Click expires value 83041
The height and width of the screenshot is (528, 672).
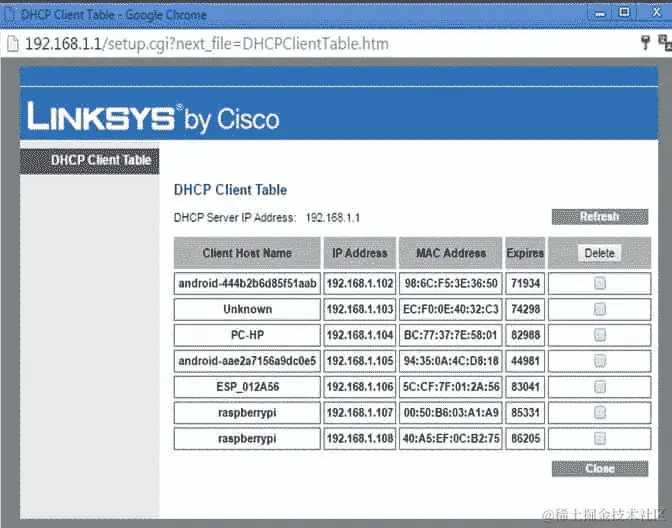[x=525, y=387]
